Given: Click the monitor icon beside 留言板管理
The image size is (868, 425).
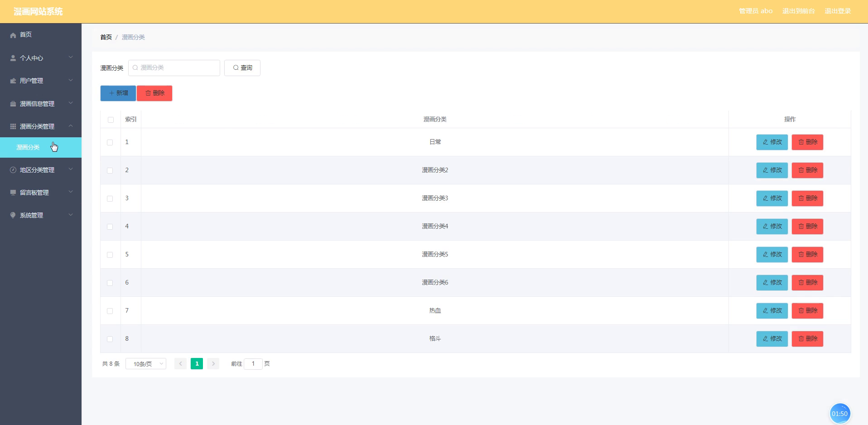Looking at the screenshot, I should tap(13, 193).
